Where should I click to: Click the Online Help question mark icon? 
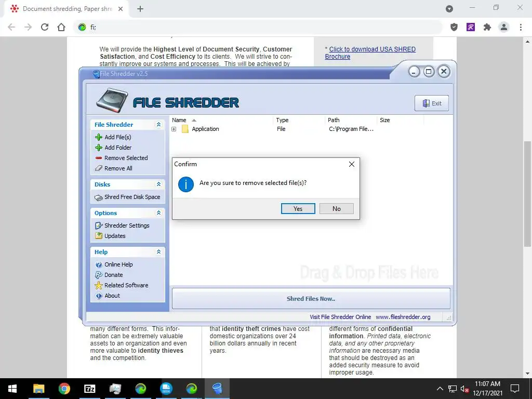pos(99,264)
